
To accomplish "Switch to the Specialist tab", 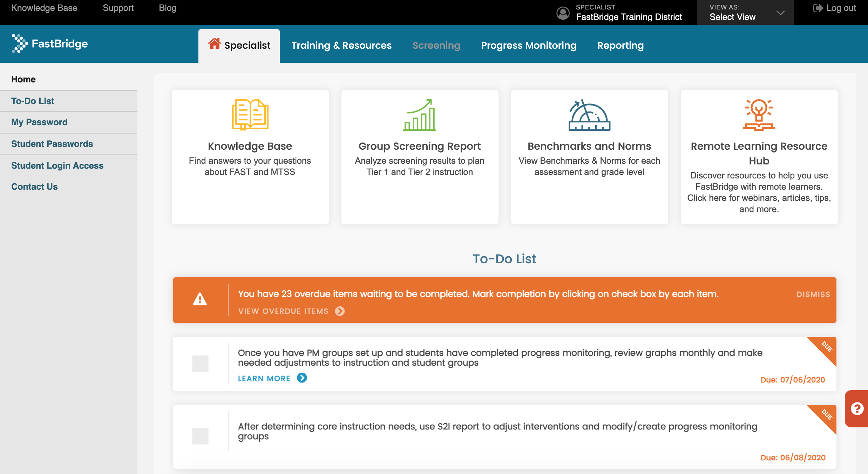I will click(239, 46).
